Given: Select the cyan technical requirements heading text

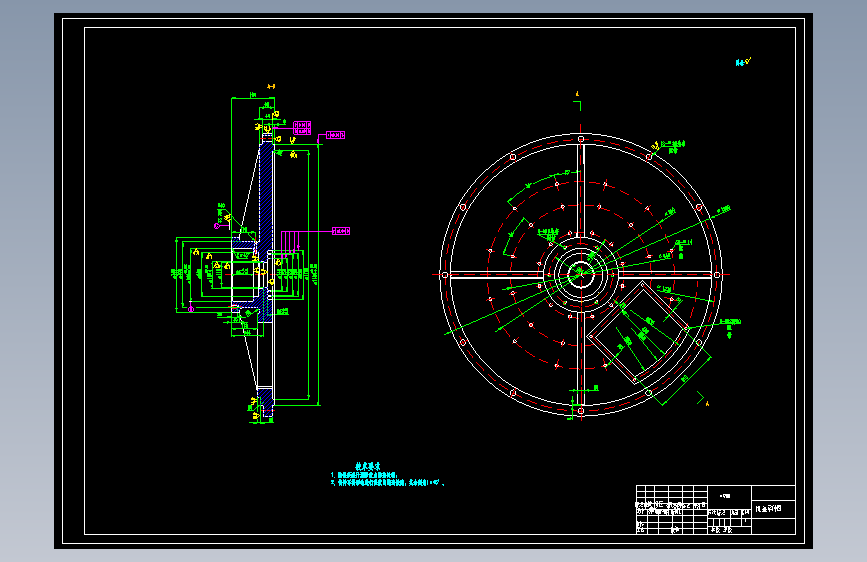Looking at the screenshot, I should pyautogui.click(x=368, y=466).
